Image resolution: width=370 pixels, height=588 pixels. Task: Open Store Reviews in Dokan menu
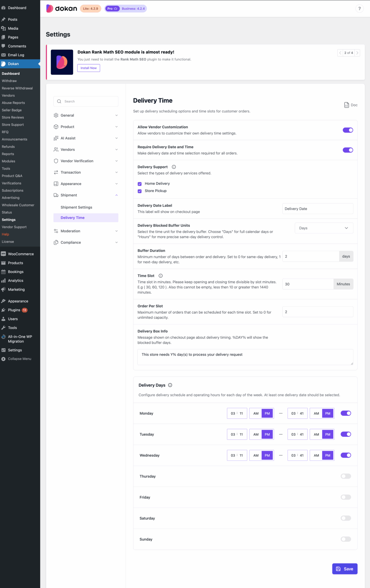pyautogui.click(x=13, y=117)
